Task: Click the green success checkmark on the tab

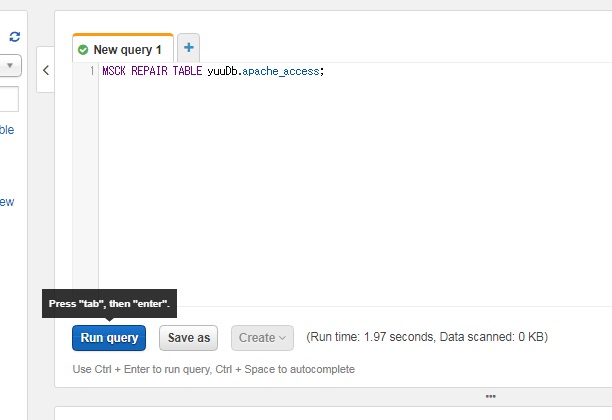Action: tap(83, 50)
